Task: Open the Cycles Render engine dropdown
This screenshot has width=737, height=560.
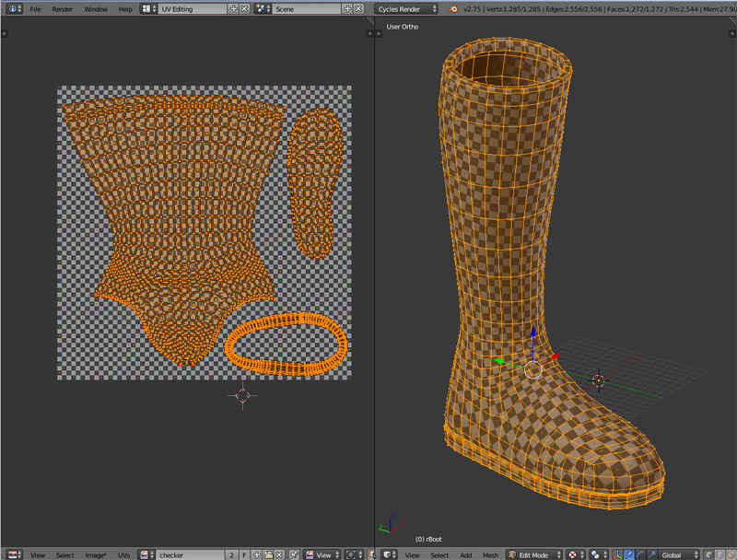Action: pyautogui.click(x=406, y=8)
